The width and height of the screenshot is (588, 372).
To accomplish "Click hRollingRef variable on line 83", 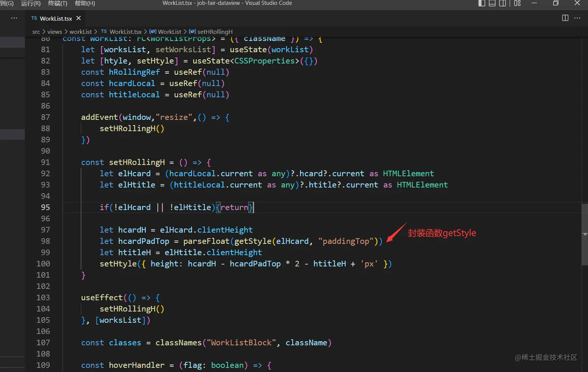I will [x=134, y=72].
